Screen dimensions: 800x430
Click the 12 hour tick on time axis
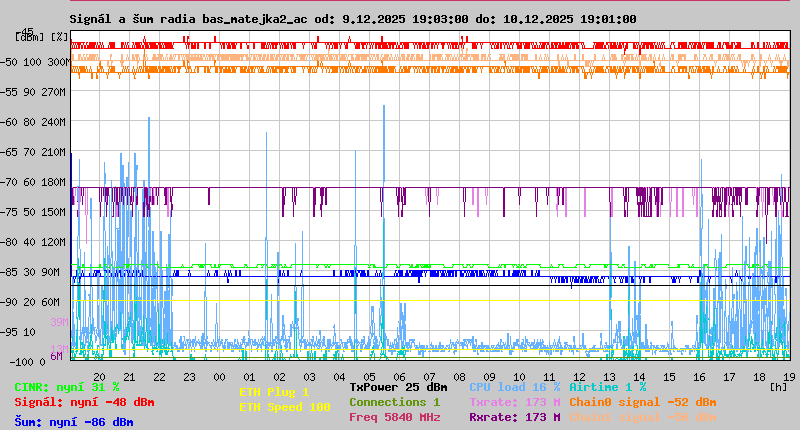pos(580,377)
